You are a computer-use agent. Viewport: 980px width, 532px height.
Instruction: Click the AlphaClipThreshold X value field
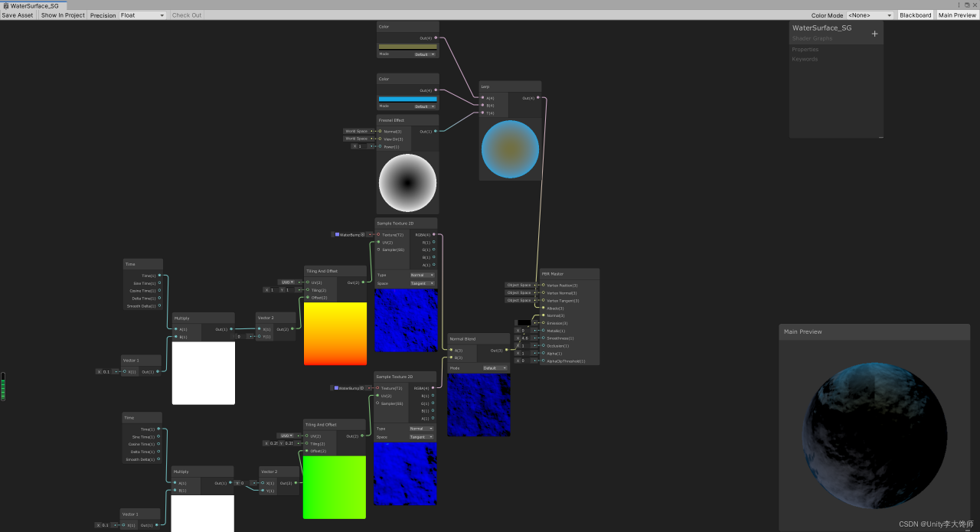click(524, 361)
